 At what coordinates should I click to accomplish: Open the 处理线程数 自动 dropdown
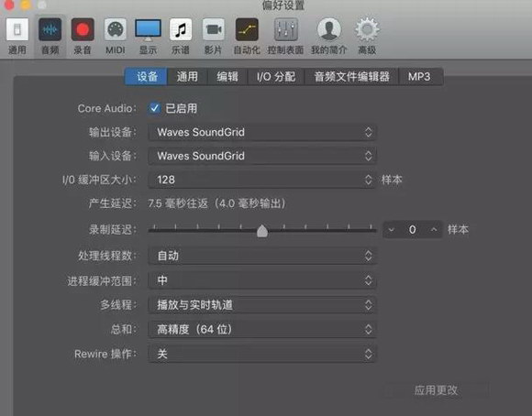click(x=262, y=256)
